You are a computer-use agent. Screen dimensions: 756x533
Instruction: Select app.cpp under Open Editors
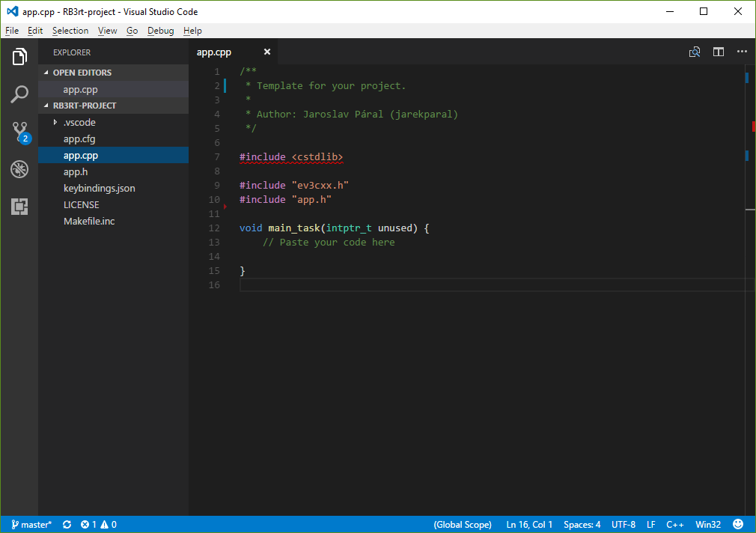point(113,89)
